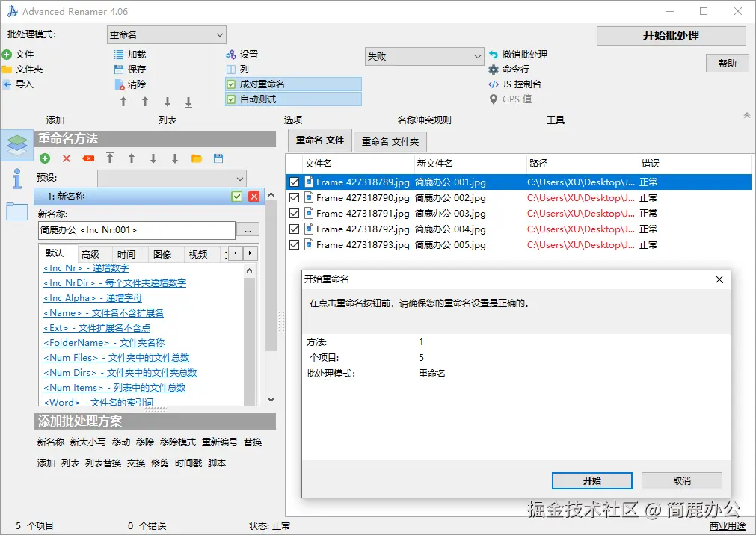
Task: Remove the method with the red X icon
Action: tap(67, 158)
